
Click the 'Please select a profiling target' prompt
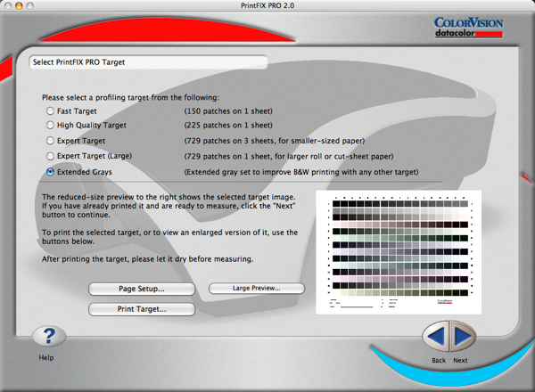(130, 97)
